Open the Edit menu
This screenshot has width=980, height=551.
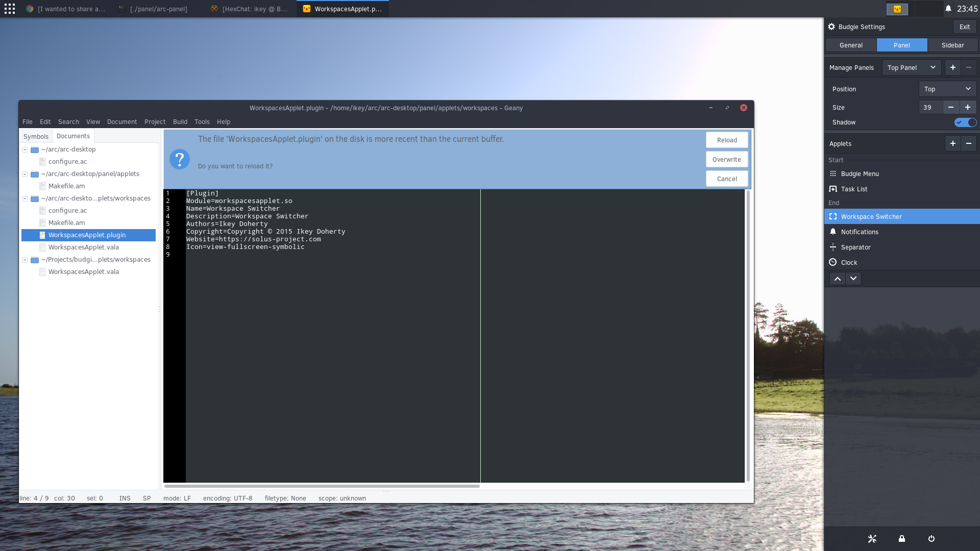point(45,122)
